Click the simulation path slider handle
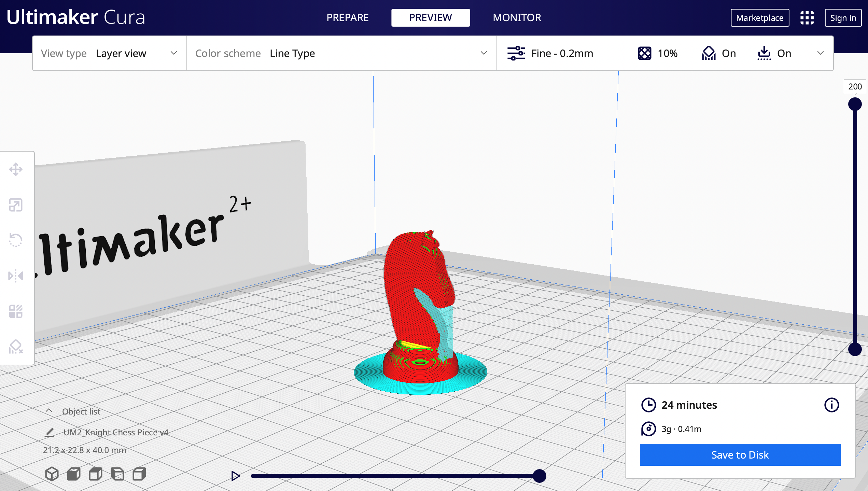 540,476
